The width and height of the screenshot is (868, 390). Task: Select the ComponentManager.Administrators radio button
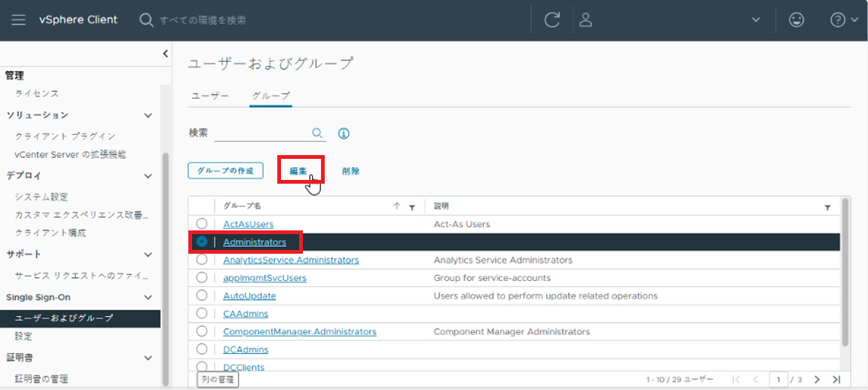click(x=202, y=331)
